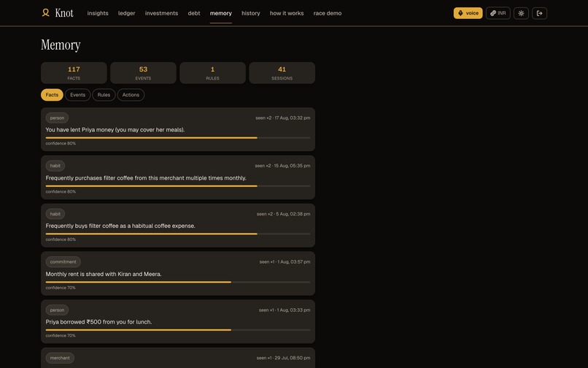
Task: Switch to the Events filter tab
Action: coord(77,95)
